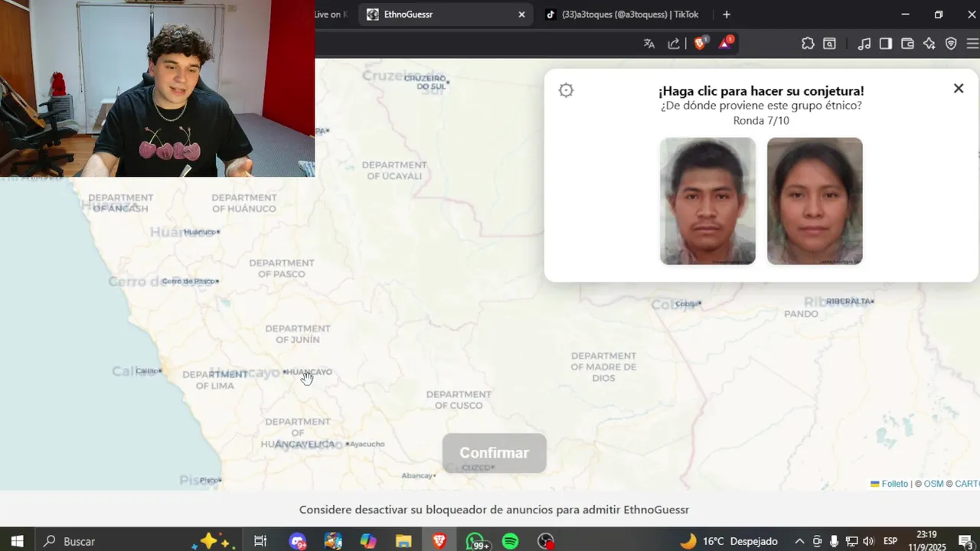
Task: Click the Department of Huánuco label
Action: [x=244, y=203]
